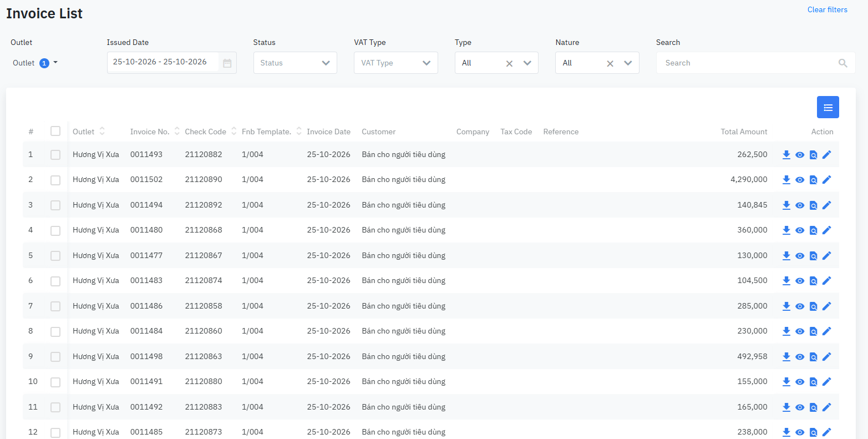This screenshot has width=868, height=439.
Task: Select checkbox for invoice 0011486 row
Action: pyautogui.click(x=55, y=306)
